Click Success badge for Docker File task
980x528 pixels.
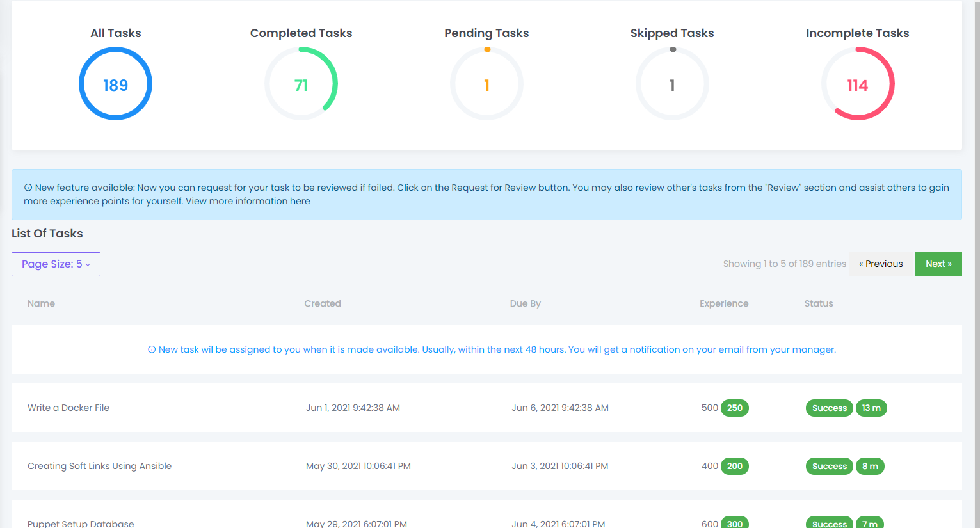coord(829,408)
